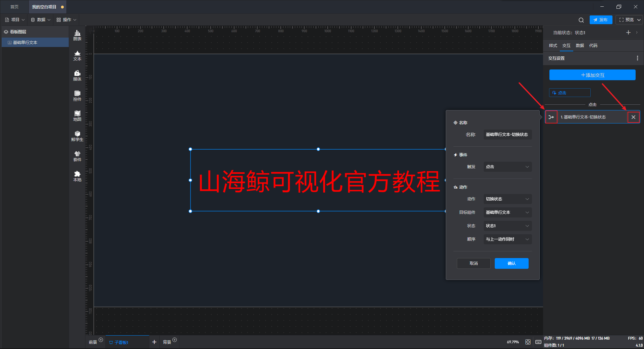Open the 本地 local components panel

77,176
